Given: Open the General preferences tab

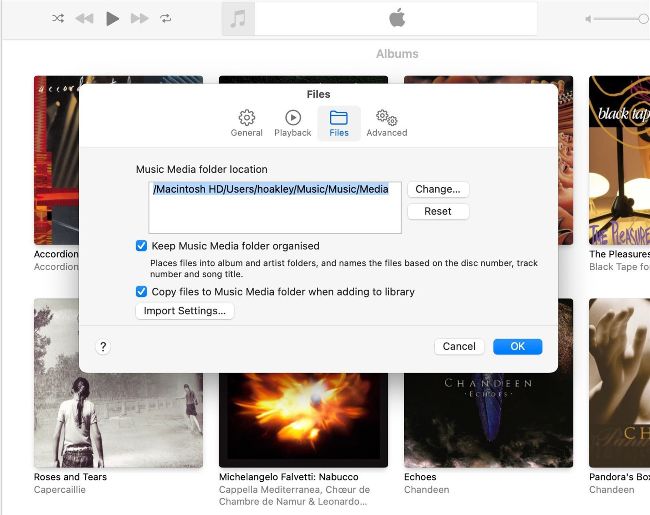Looking at the screenshot, I should click(246, 124).
